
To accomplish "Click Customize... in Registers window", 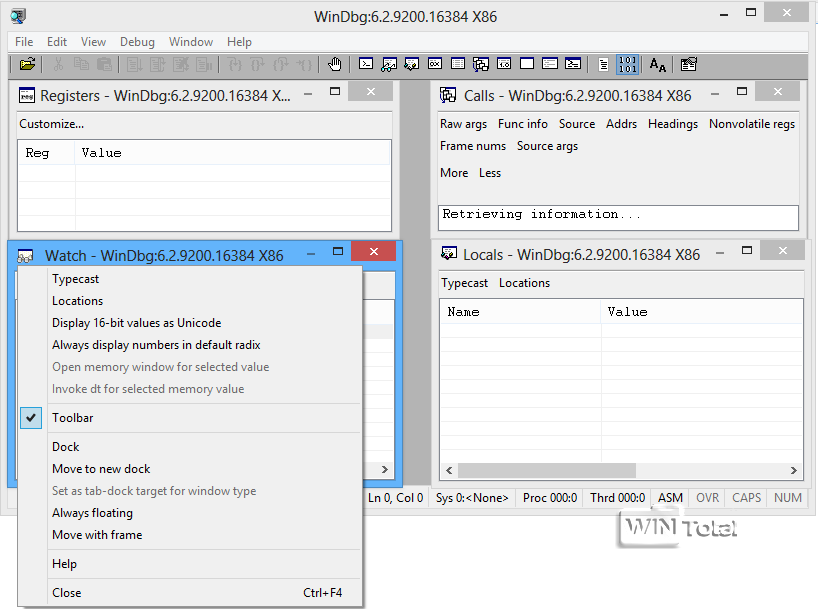I will point(51,124).
